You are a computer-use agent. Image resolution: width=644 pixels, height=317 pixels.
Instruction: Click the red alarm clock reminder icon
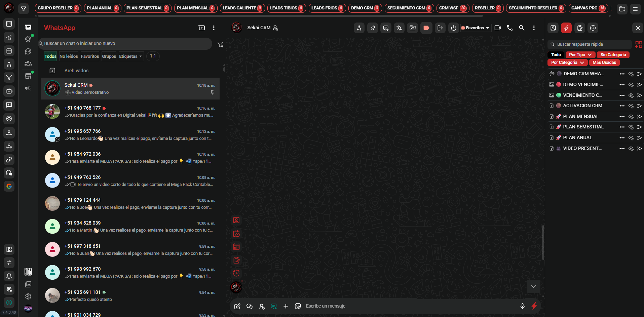coord(236,273)
